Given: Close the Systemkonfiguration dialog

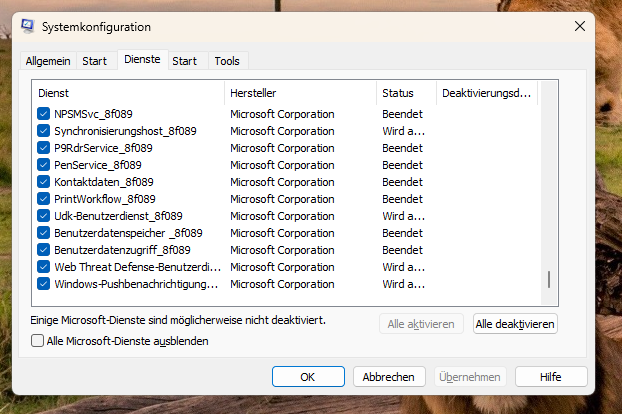Looking at the screenshot, I should pyautogui.click(x=580, y=27).
